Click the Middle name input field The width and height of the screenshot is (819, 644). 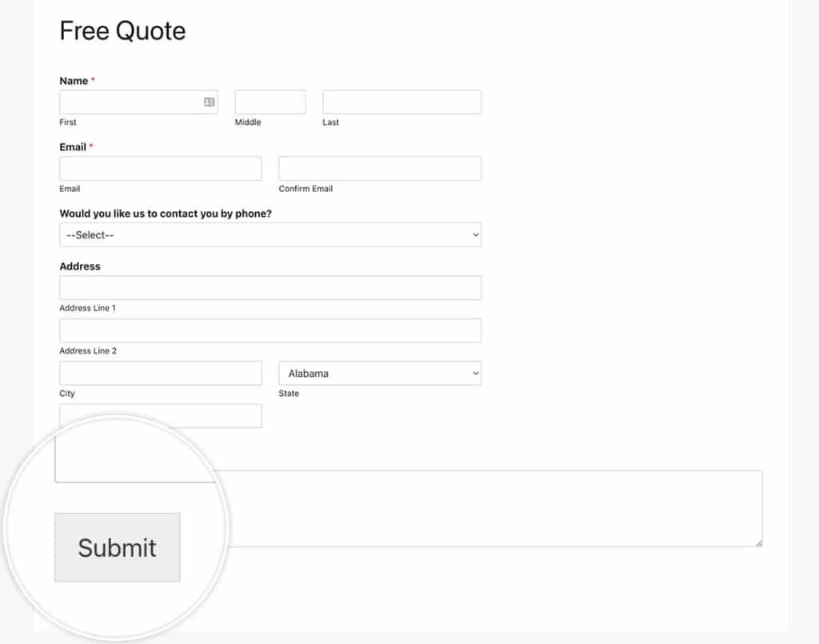270,102
